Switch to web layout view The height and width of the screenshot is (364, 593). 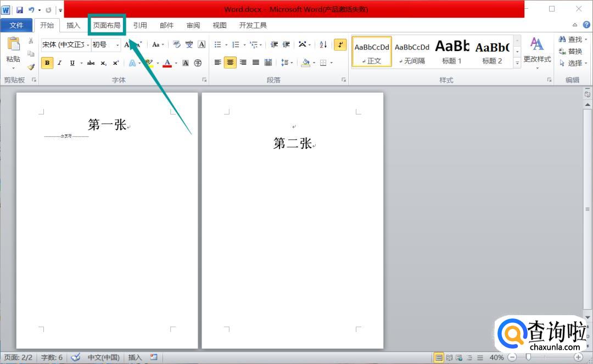(459, 357)
